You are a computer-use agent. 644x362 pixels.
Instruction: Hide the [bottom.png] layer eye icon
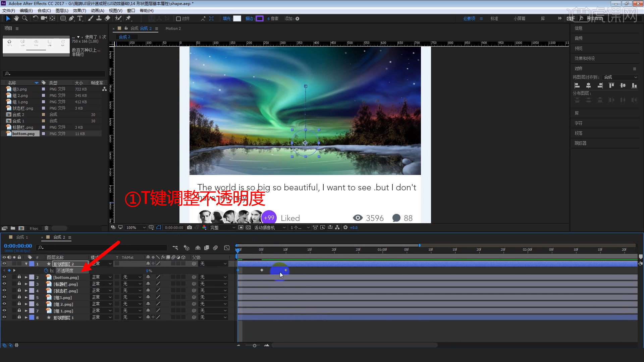coord(4,277)
